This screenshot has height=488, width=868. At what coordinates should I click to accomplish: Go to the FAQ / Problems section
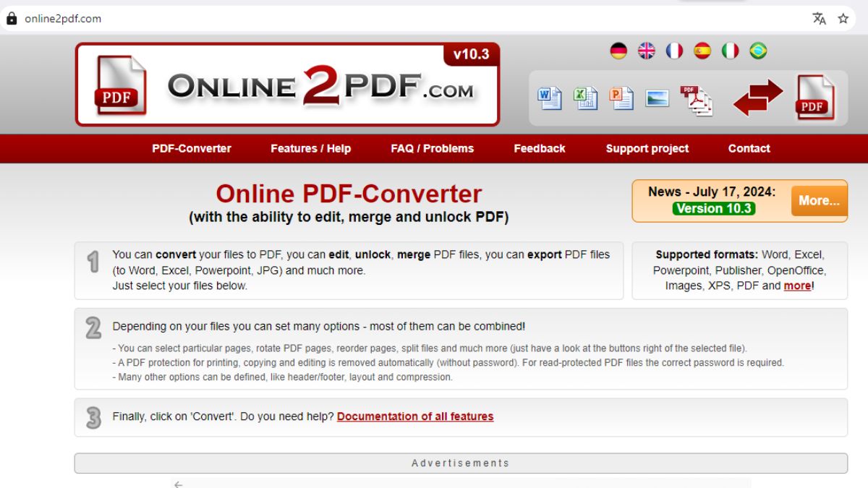(432, 148)
